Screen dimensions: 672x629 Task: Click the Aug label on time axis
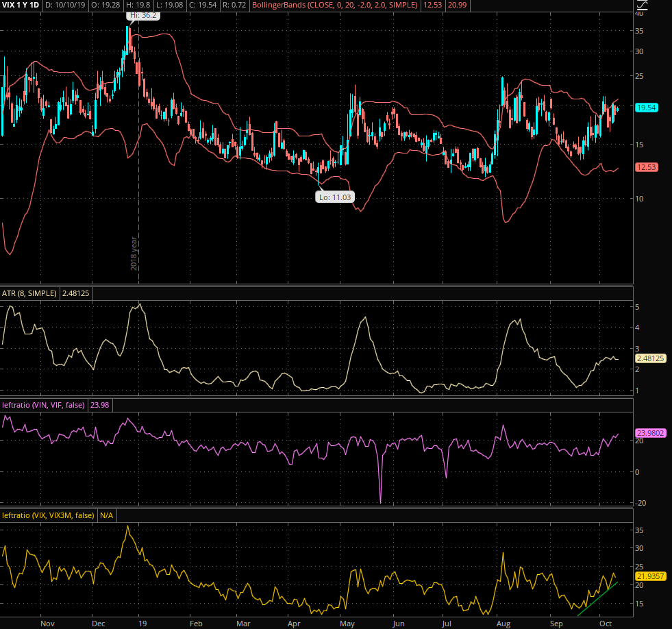(x=503, y=624)
